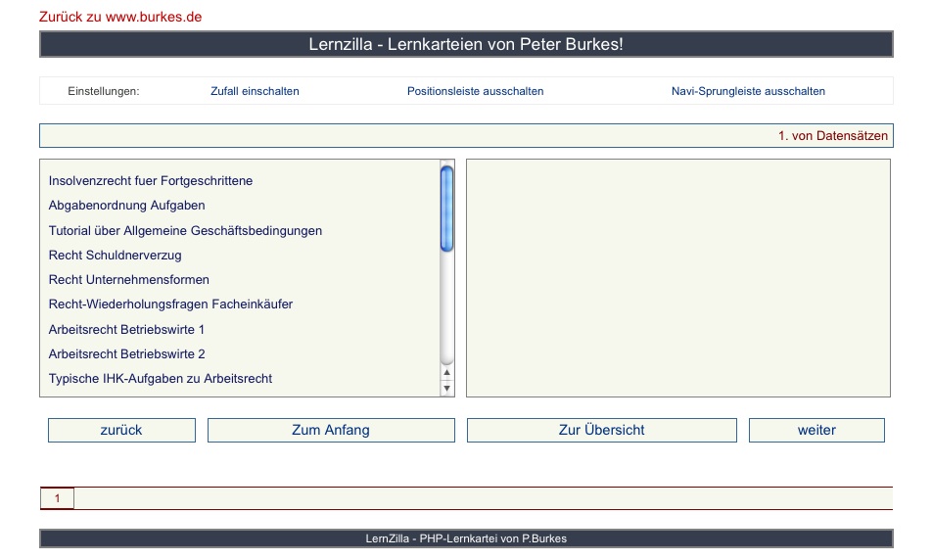
Task: Select Recht-Wiederholungsfragen Facheinkäufer
Action: point(170,303)
